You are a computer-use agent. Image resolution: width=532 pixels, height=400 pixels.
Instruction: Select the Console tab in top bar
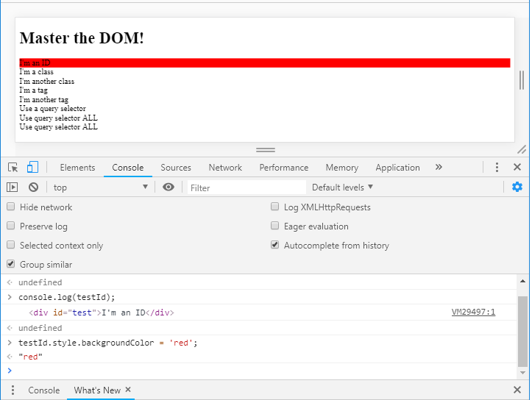[127, 168]
